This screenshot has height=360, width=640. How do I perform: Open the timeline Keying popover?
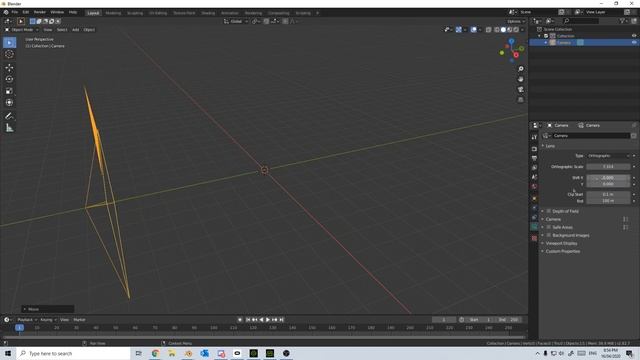point(48,320)
